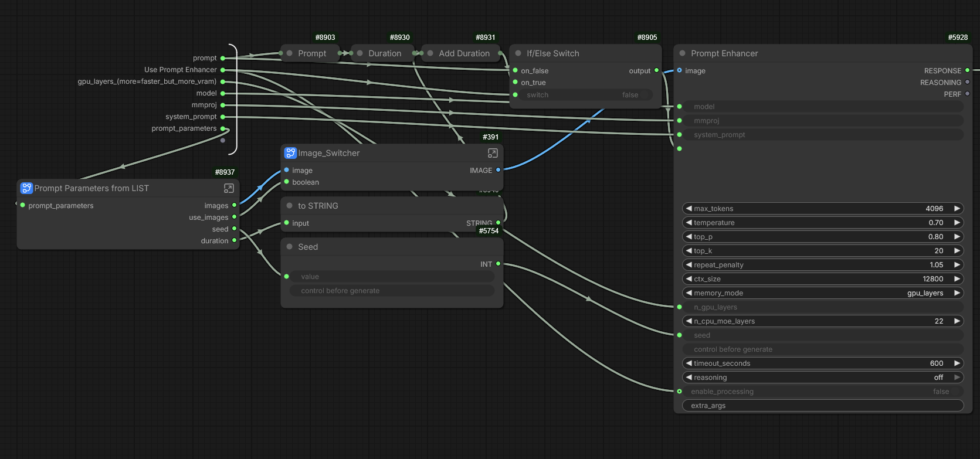The image size is (980, 459).
Task: Click the STRING output socket on to STRING
Action: [x=499, y=223]
